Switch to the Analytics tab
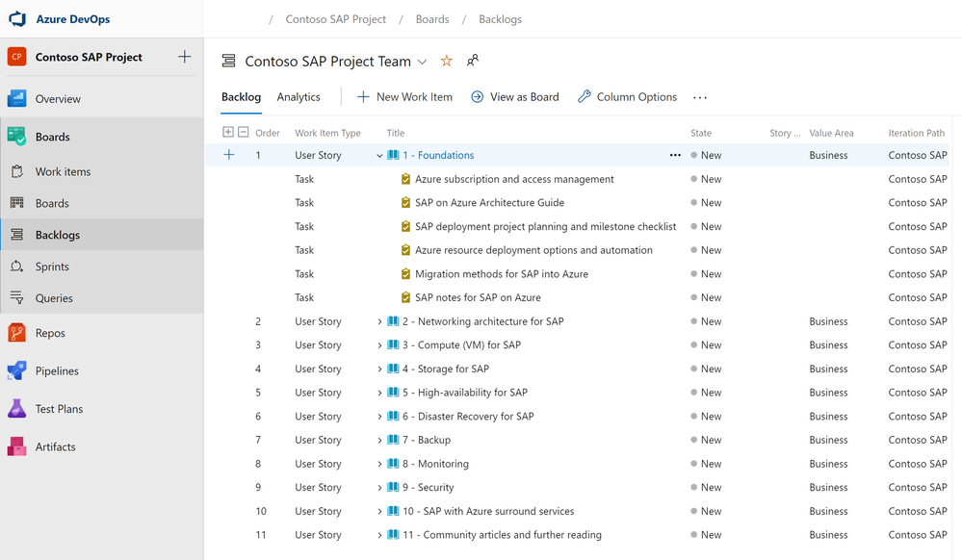 coord(299,97)
